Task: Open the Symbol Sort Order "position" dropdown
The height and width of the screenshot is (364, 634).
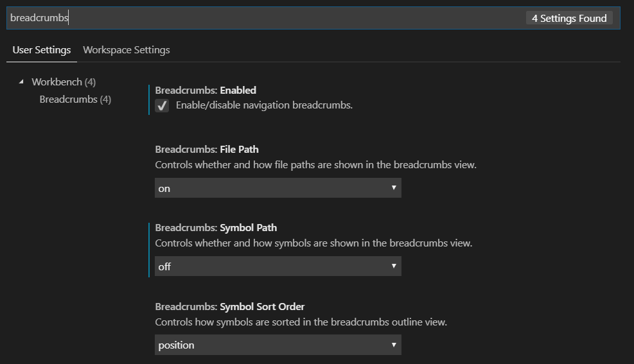Action: pyautogui.click(x=277, y=345)
